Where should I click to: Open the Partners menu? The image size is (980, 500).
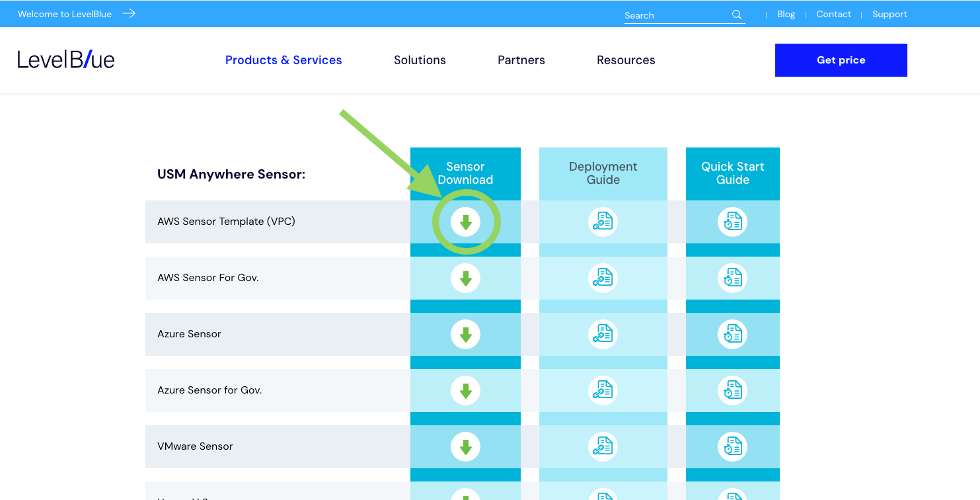pos(521,60)
